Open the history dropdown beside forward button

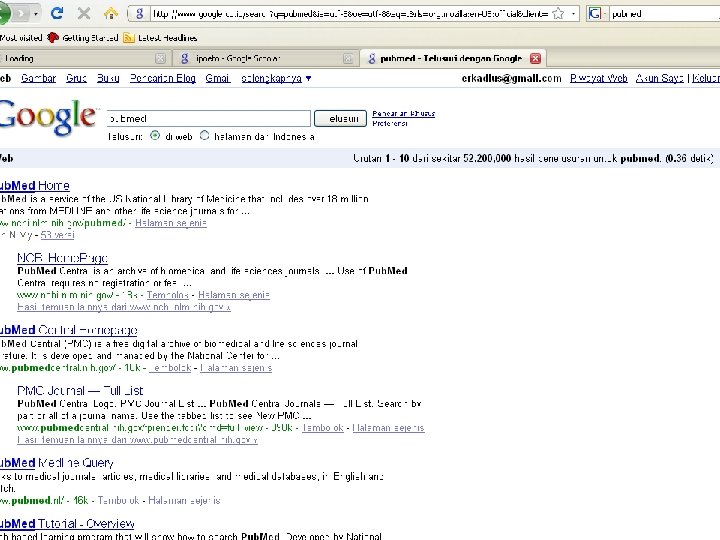36,14
